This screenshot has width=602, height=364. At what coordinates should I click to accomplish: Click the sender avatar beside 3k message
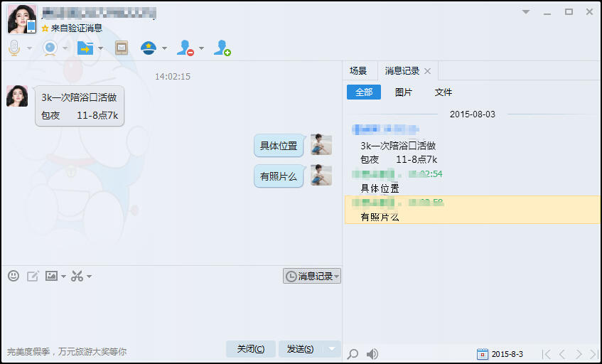(17, 96)
